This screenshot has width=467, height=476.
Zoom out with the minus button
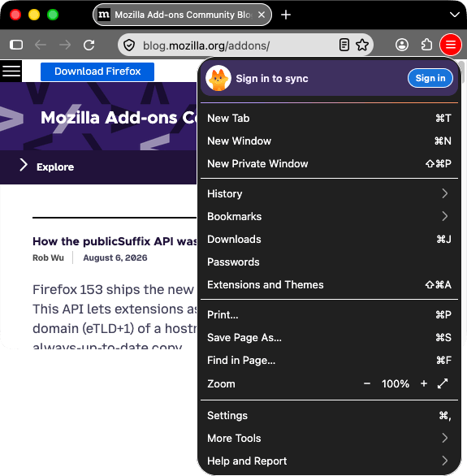(367, 383)
